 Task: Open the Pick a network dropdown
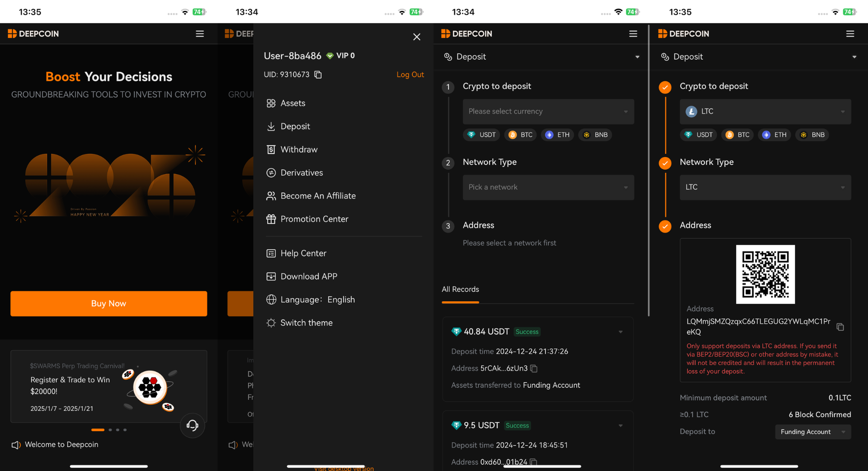pos(548,187)
